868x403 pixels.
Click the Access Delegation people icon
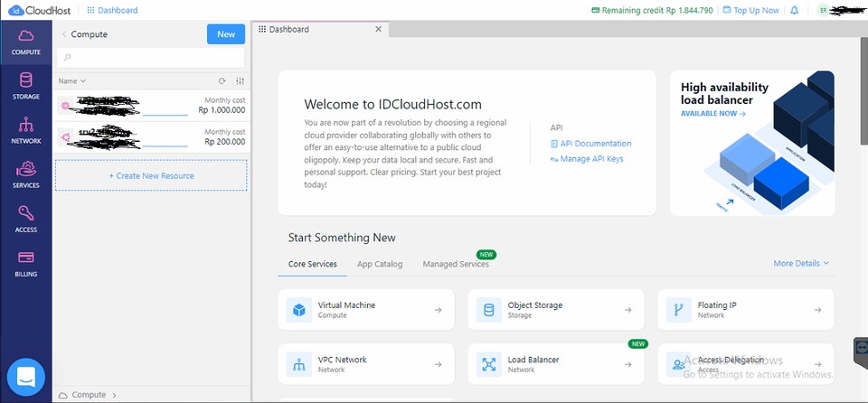pos(679,364)
